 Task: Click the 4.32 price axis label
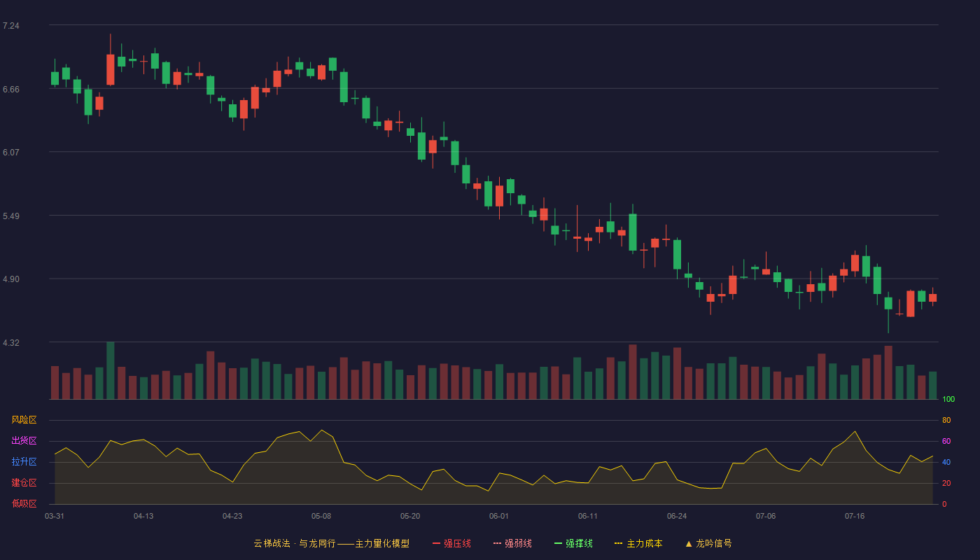pos(11,343)
